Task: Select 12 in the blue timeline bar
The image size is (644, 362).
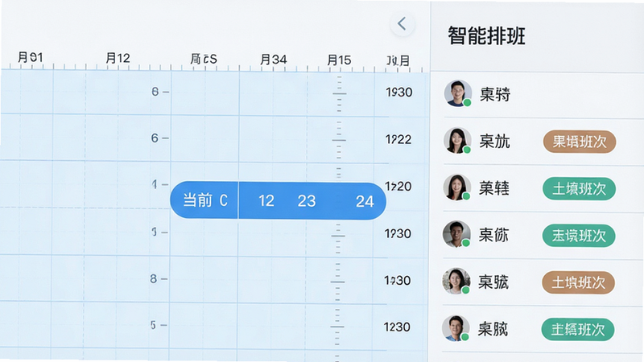Action: point(266,200)
